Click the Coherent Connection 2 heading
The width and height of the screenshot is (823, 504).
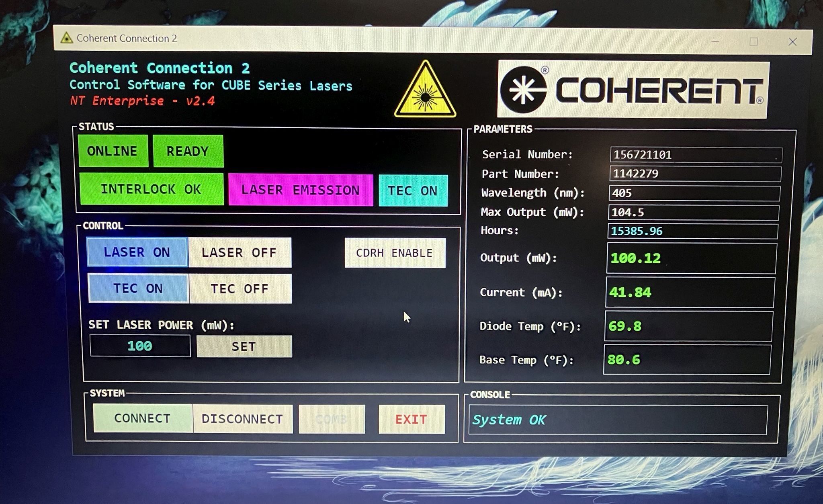point(160,68)
